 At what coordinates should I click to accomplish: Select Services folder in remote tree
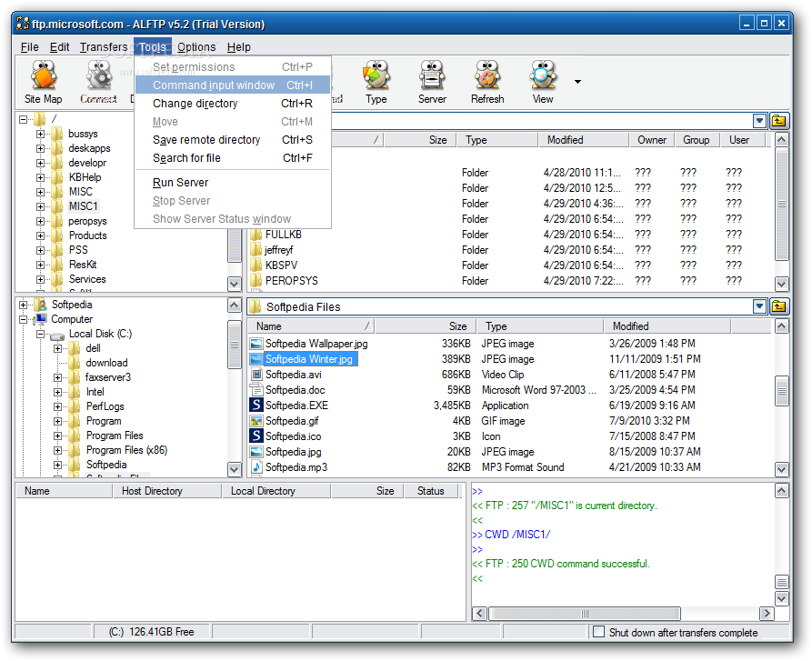(x=87, y=279)
